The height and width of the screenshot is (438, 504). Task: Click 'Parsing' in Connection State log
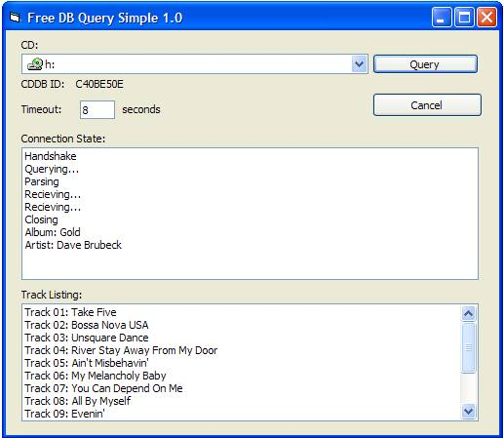42,181
